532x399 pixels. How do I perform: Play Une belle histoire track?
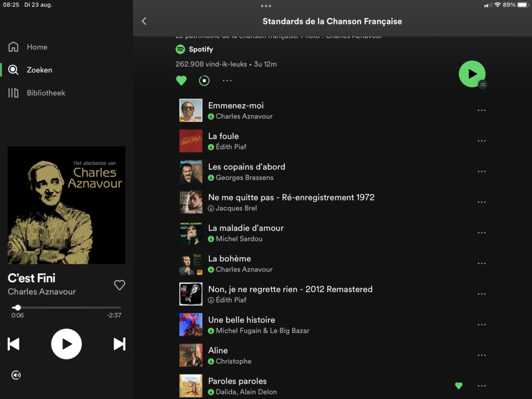click(332, 325)
